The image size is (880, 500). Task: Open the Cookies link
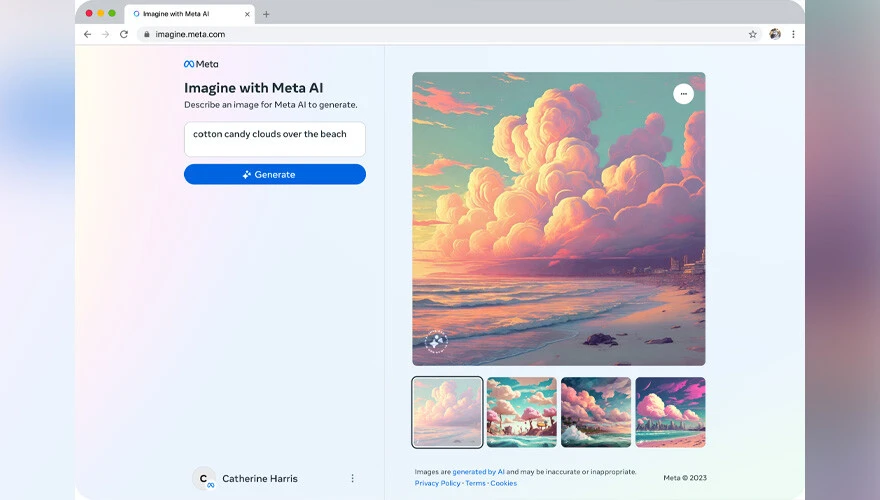503,483
